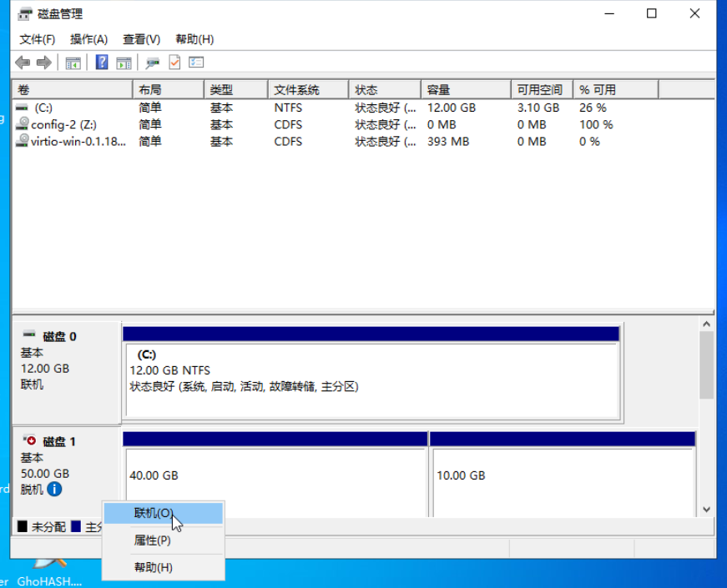The width and height of the screenshot is (727, 588).
Task: Open Help via blue question mark icon
Action: (102, 63)
